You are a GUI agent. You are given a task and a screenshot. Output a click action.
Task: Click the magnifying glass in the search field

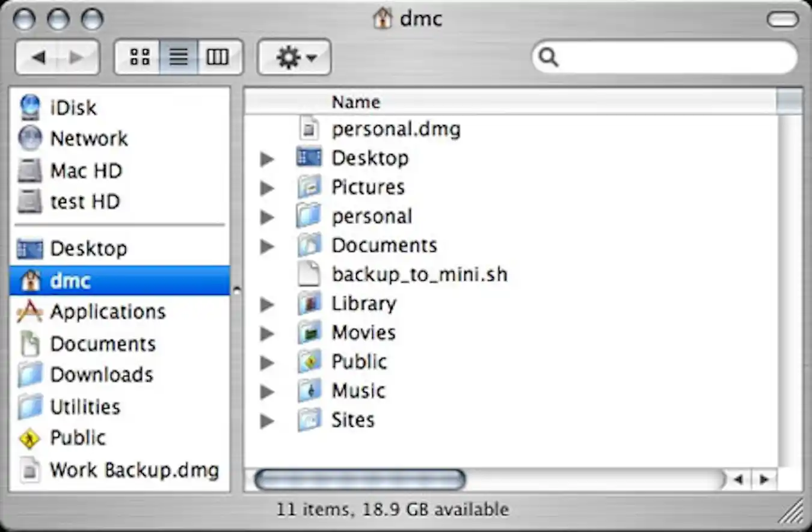click(547, 57)
